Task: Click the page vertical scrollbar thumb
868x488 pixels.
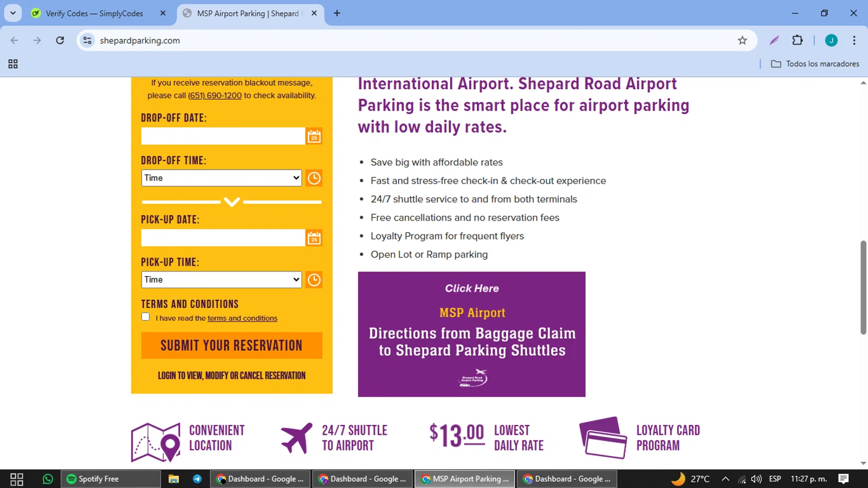Action: coord(863,287)
